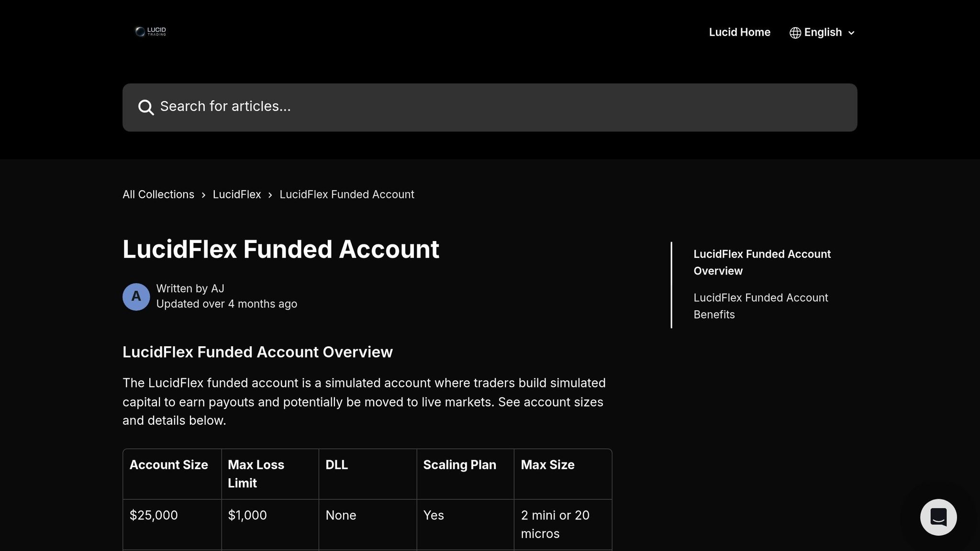Click the Written by AJ text
Screen dimensions: 980x551
tap(190, 289)
